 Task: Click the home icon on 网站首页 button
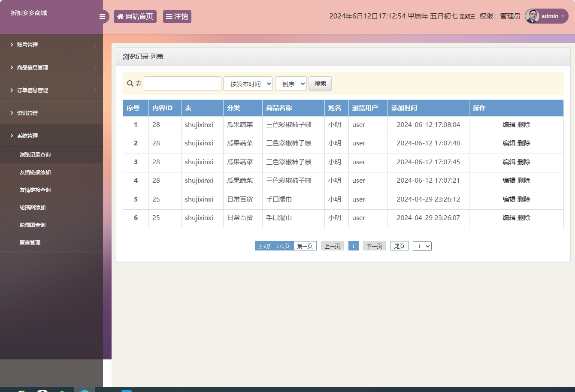(120, 16)
